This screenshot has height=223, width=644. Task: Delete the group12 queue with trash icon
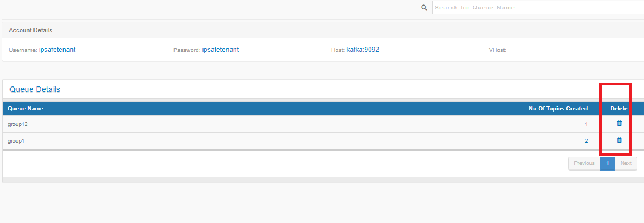(619, 123)
